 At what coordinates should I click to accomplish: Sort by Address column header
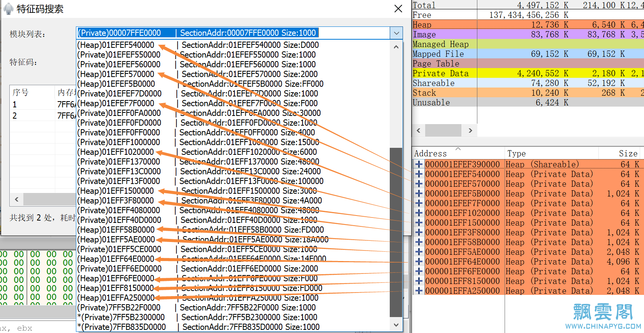coord(458,153)
